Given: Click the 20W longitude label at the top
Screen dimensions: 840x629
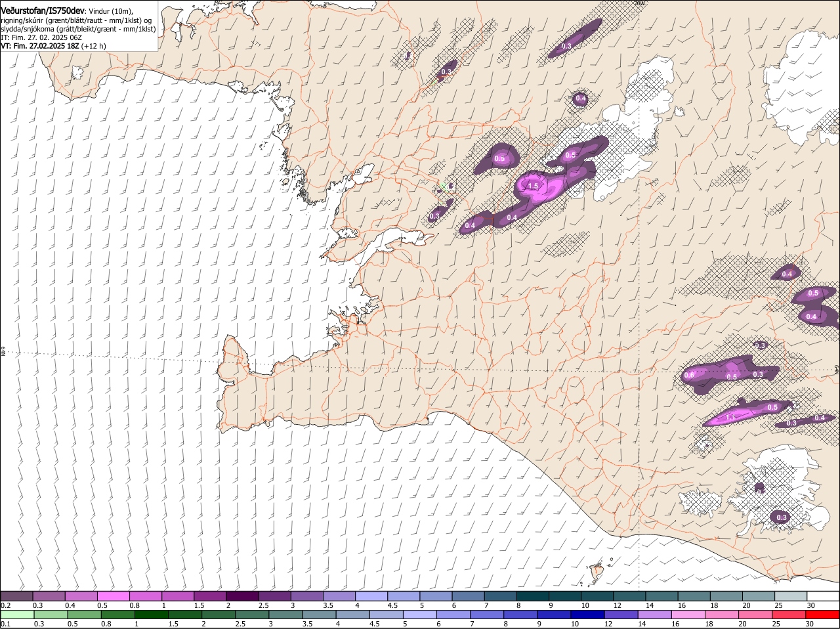Looking at the screenshot, I should (640, 3).
